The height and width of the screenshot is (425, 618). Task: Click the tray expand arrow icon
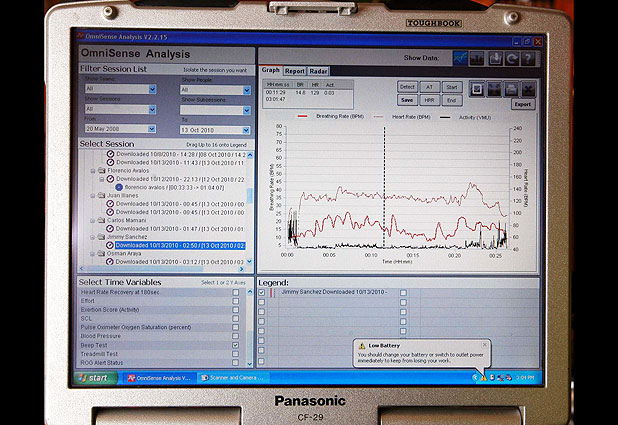point(475,378)
